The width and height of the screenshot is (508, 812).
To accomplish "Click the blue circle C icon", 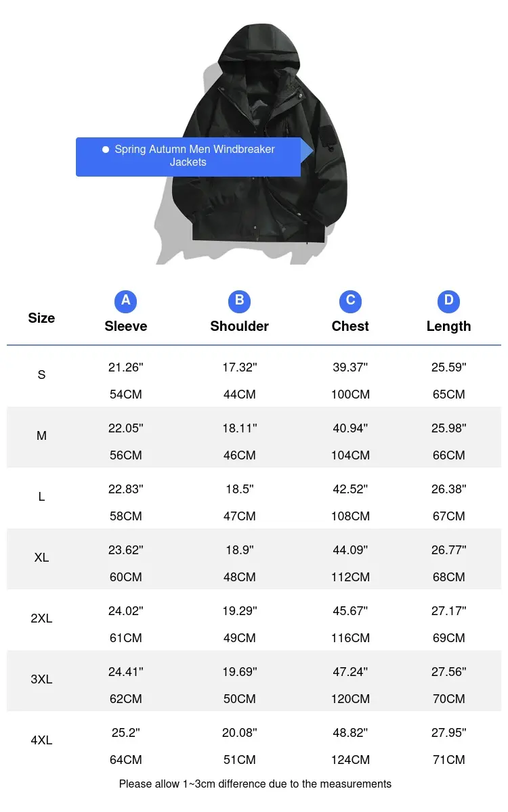I will 350,300.
